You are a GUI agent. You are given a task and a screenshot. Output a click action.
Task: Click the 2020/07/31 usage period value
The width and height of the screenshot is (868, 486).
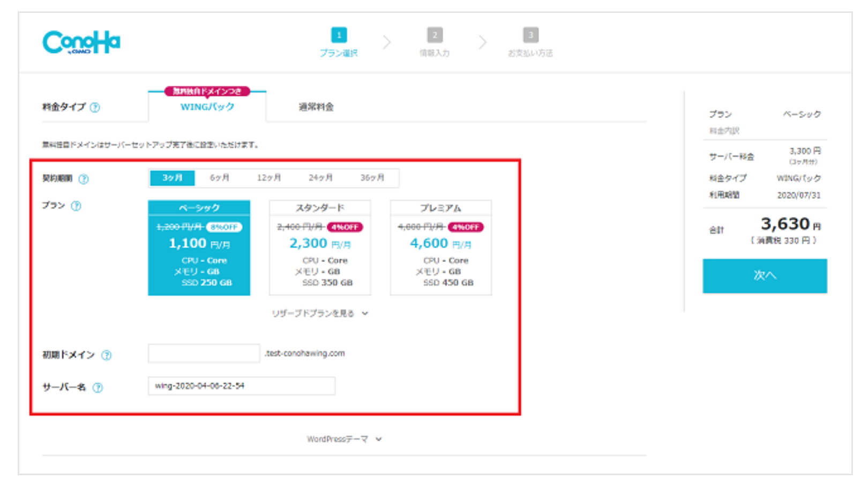[799, 196]
